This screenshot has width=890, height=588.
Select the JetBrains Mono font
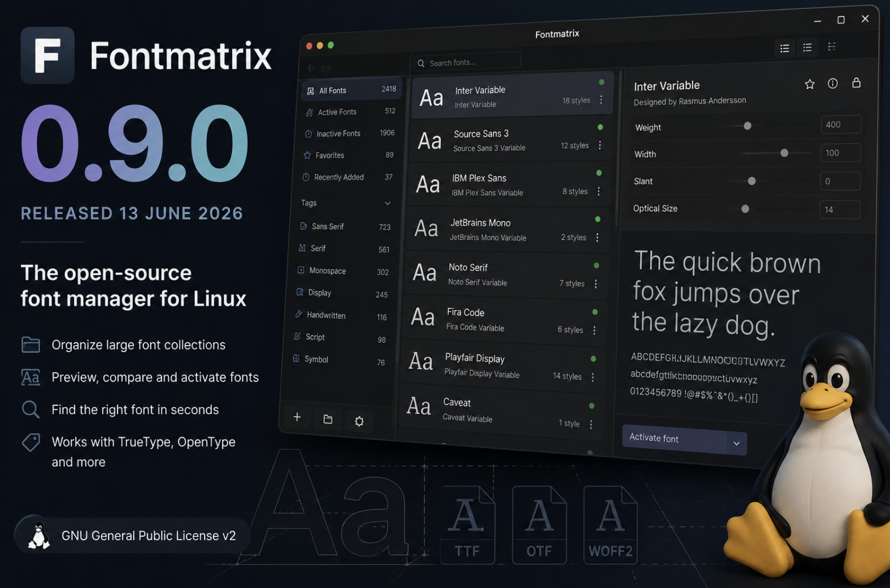(x=508, y=230)
